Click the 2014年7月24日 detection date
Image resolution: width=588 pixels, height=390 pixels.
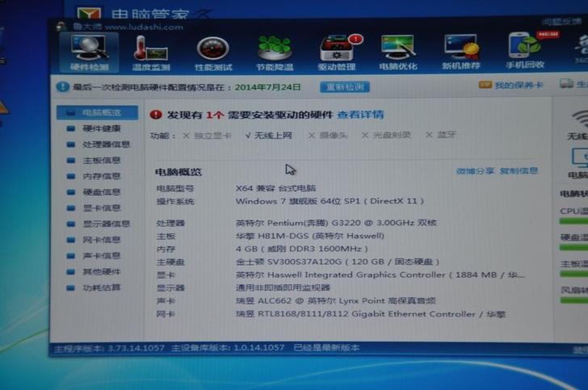267,87
